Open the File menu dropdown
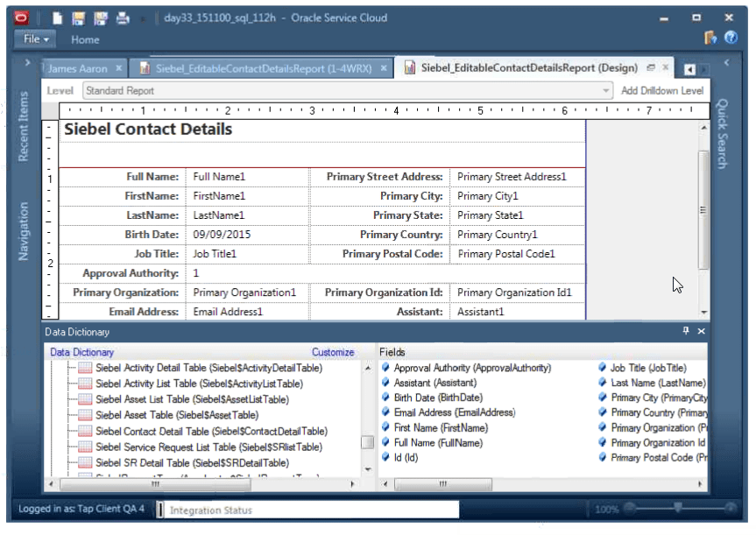756x535 pixels. (33, 39)
